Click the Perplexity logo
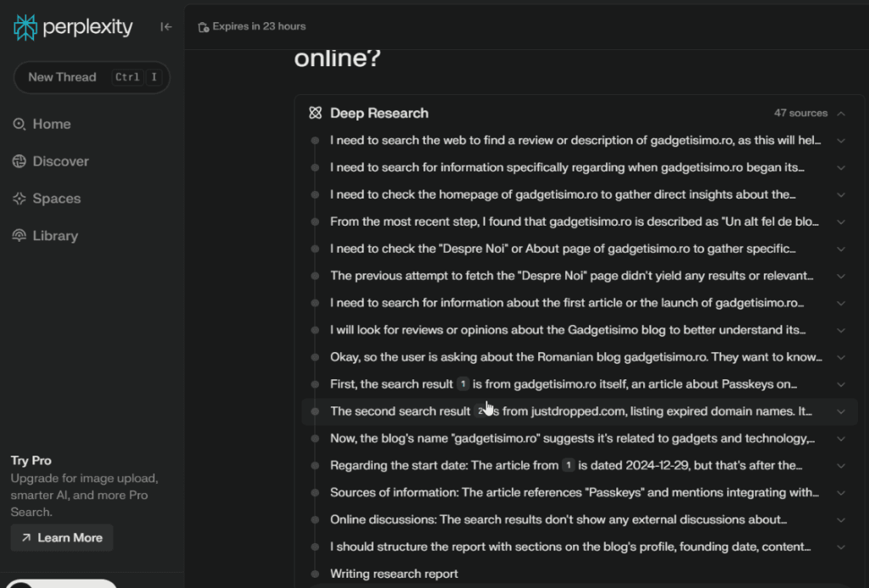Viewport: 869px width, 588px height. tap(73, 26)
